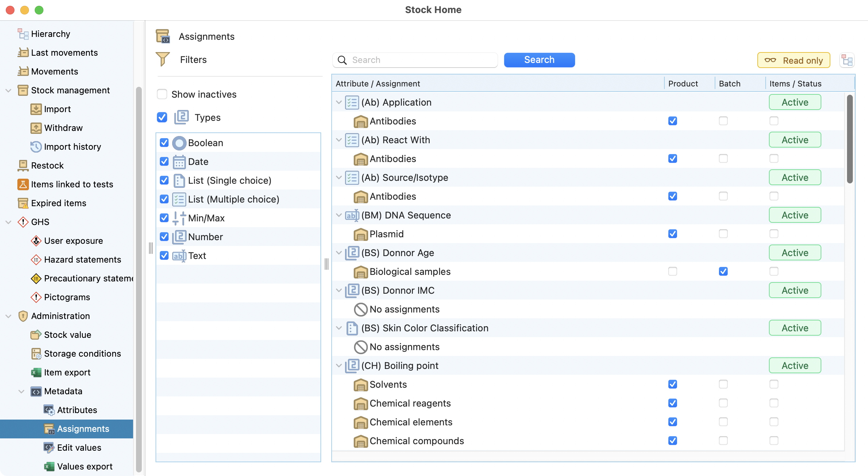The width and height of the screenshot is (868, 476).
Task: Click the Filters funnel icon
Action: (162, 59)
